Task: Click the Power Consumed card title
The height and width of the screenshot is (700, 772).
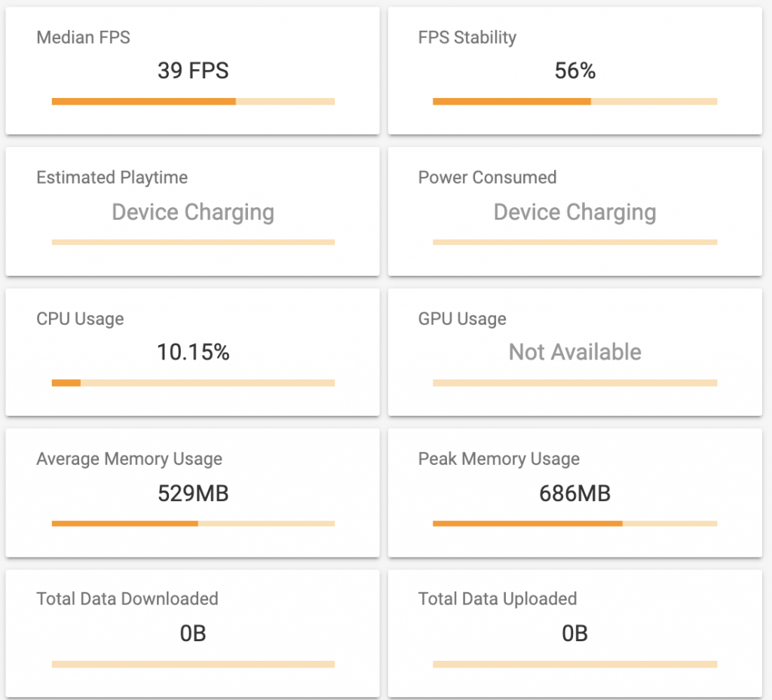Action: (x=487, y=178)
